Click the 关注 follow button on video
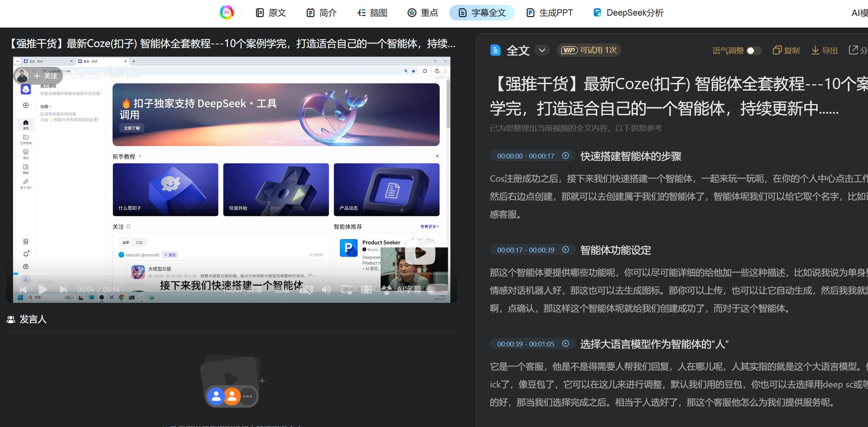This screenshot has width=868, height=427. click(x=45, y=76)
